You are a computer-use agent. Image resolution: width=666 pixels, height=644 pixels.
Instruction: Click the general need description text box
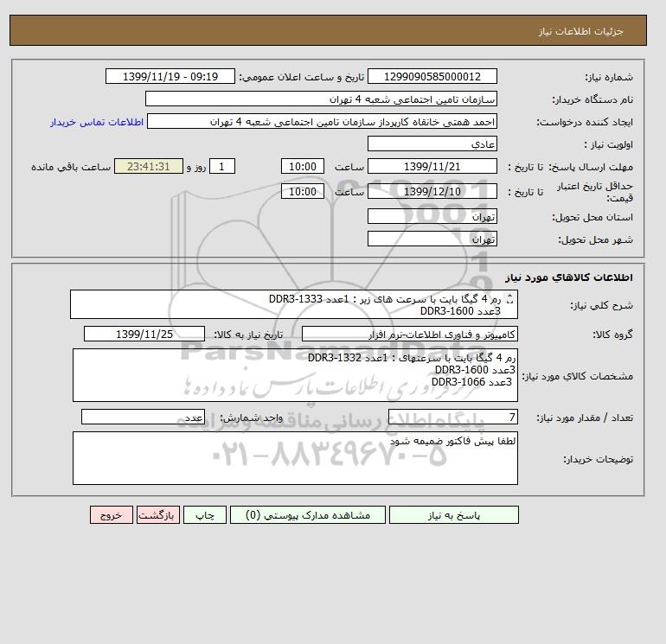294,304
